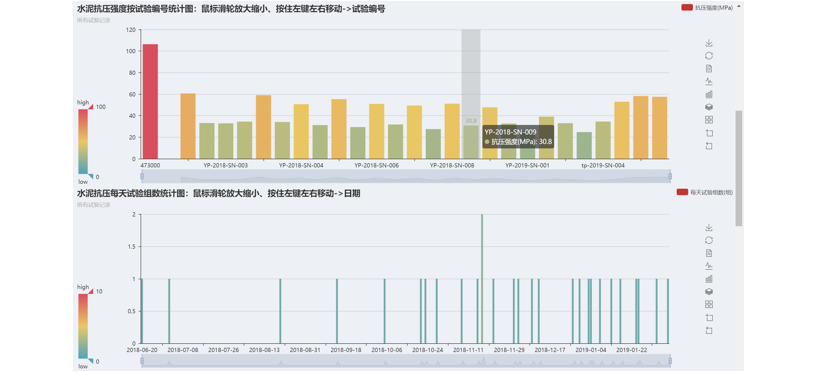827x372 pixels.
Task: Select the bar above YP-2018-SN-004
Action: [301, 131]
